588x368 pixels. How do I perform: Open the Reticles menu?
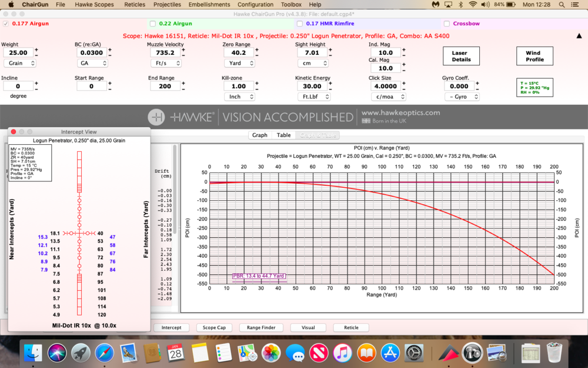[135, 5]
